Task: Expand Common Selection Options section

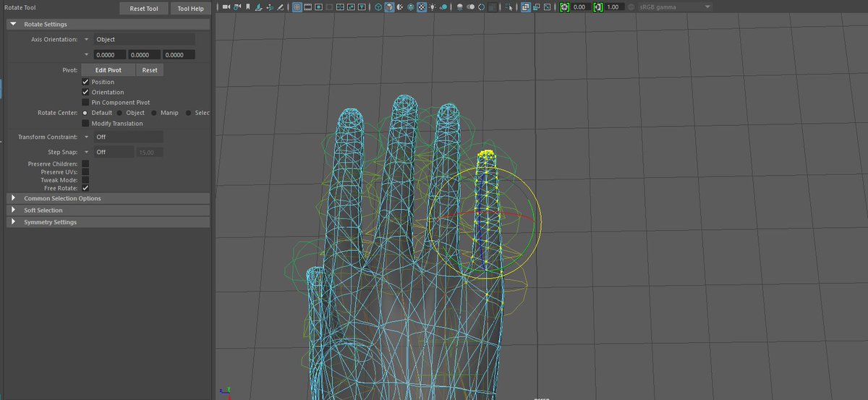Action: (x=13, y=198)
